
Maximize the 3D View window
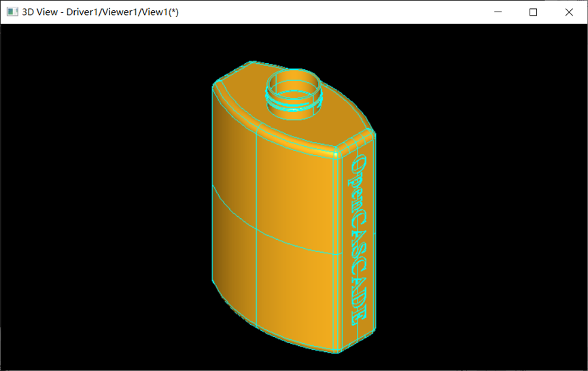coord(533,12)
